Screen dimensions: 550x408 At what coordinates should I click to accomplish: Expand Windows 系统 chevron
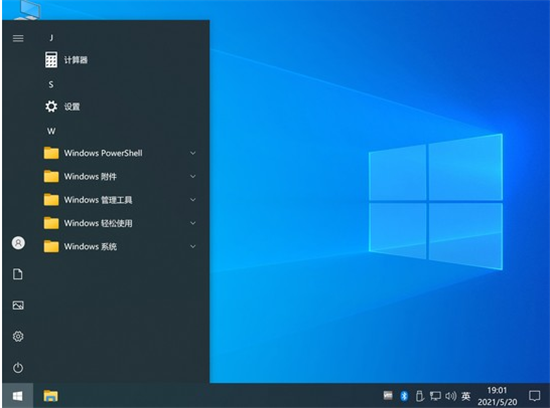coord(193,246)
